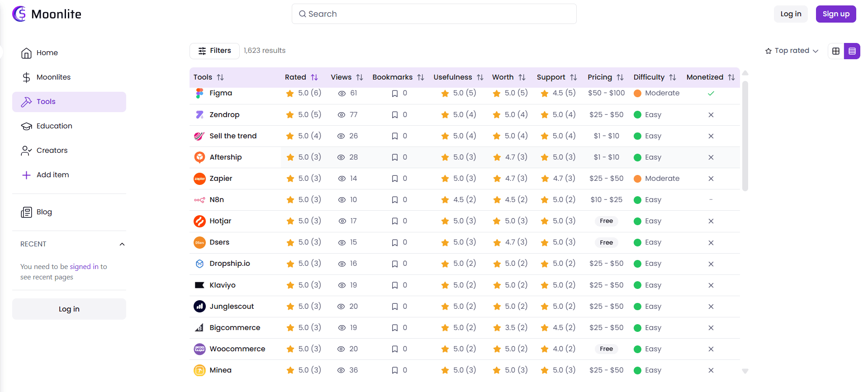
Task: Sort table by Difficulty column
Action: (673, 77)
